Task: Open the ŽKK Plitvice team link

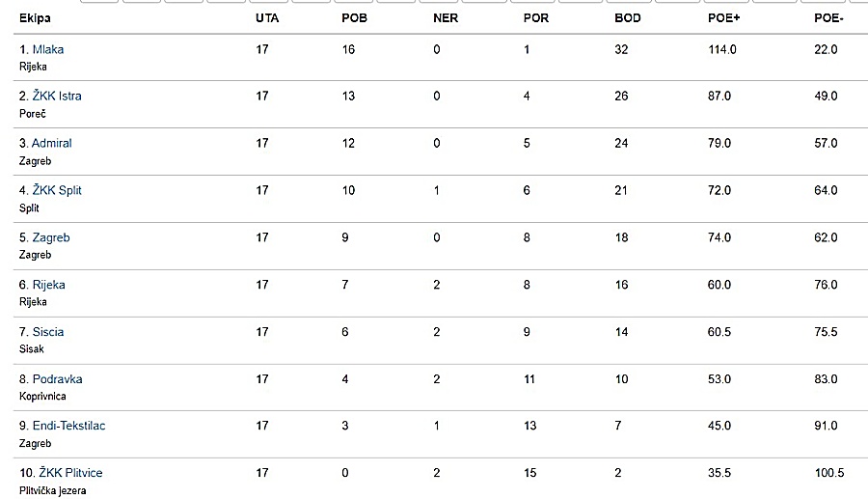Action: pos(70,472)
